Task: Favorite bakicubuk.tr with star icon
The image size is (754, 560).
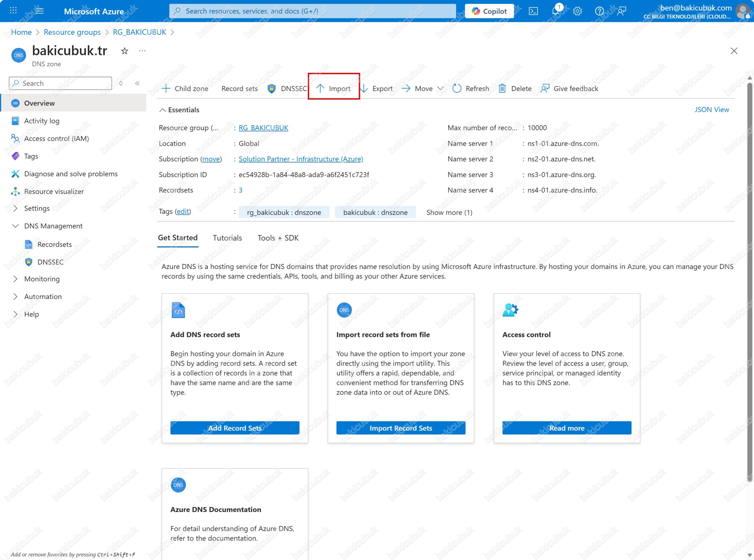Action: 125,51
